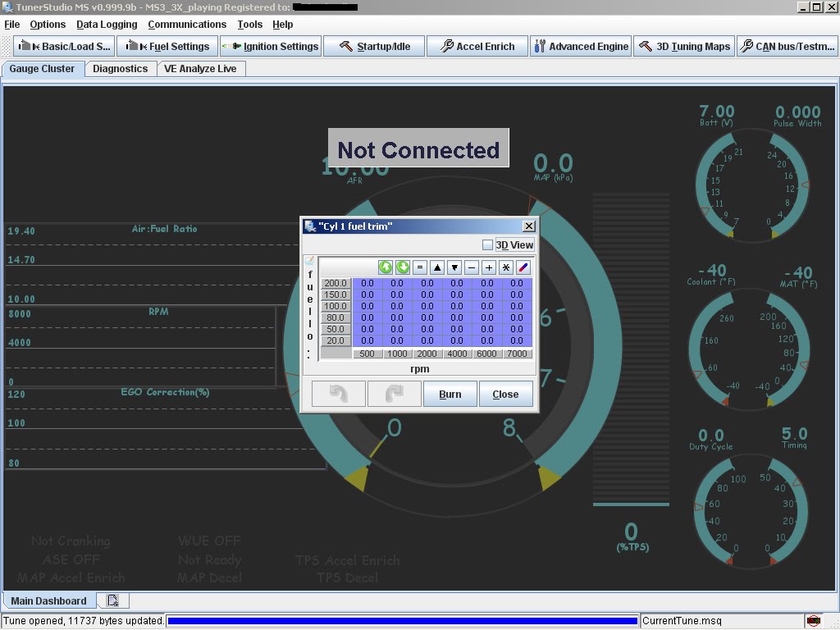Image resolution: width=840 pixels, height=630 pixels.
Task: Open the Accel Enrich toolbar menu
Action: pos(477,46)
